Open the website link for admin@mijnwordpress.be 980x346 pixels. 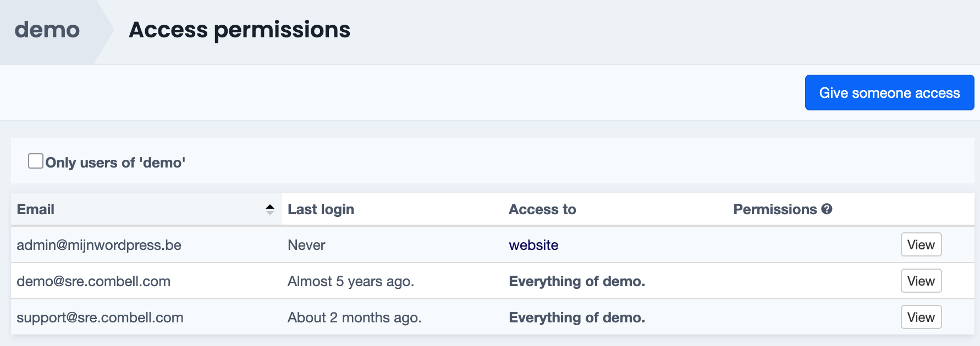pos(533,245)
